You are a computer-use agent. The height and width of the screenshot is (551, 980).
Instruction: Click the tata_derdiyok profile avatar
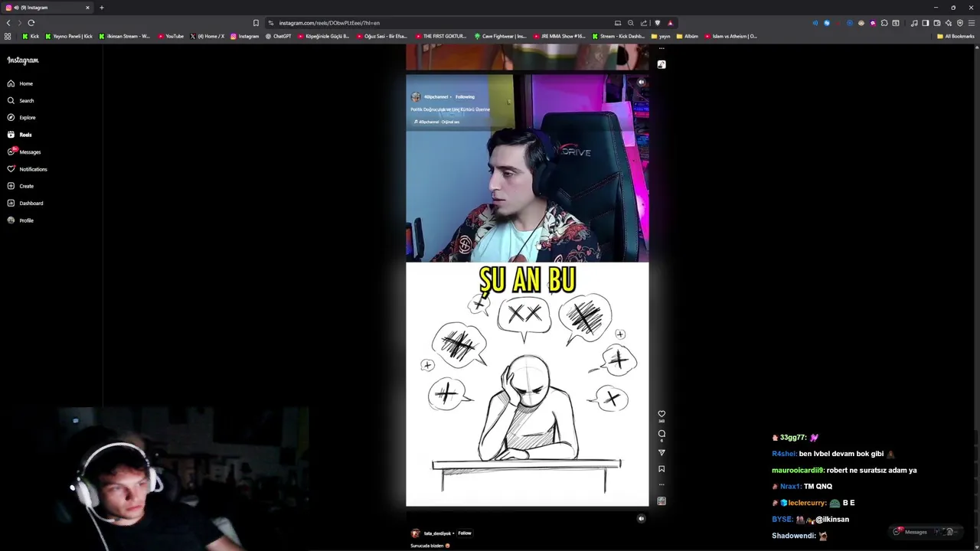coord(416,533)
